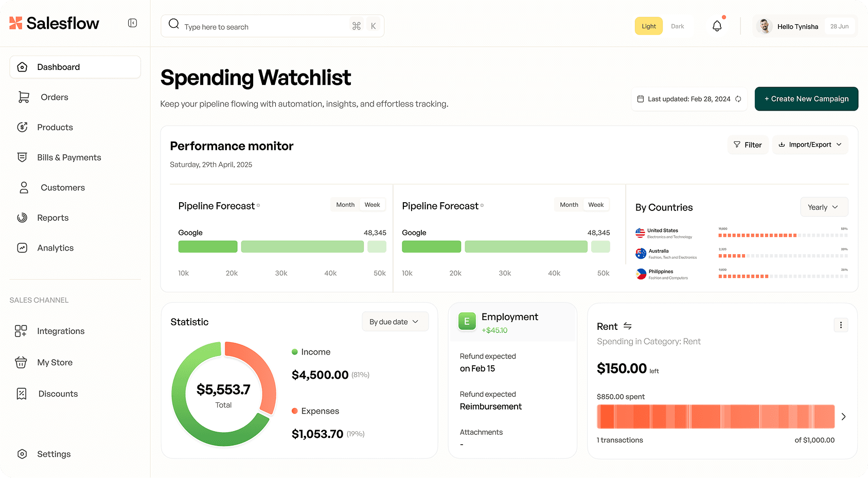The height and width of the screenshot is (478, 868).
Task: Click the United States flag icon
Action: [640, 233]
